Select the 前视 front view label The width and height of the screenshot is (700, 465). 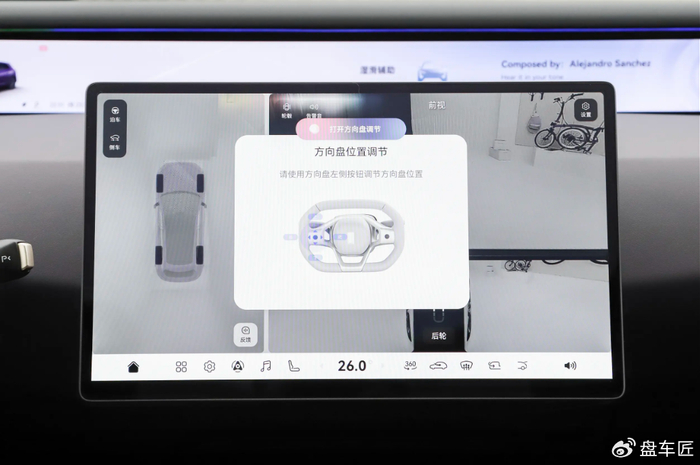coord(437,105)
